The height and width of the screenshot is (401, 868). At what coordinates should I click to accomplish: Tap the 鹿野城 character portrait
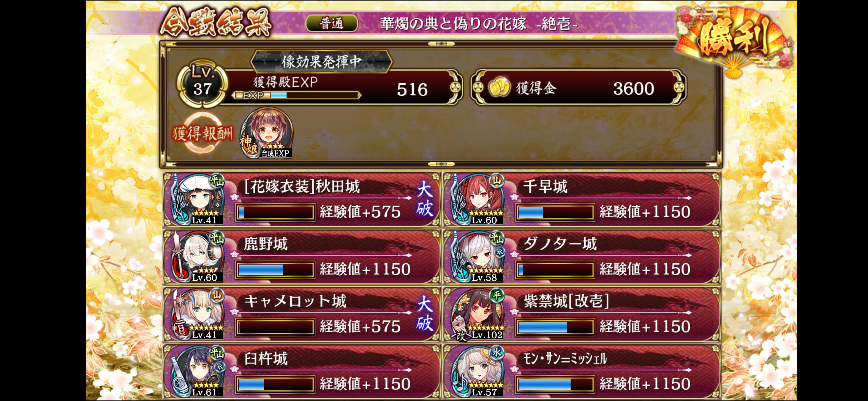tap(198, 256)
